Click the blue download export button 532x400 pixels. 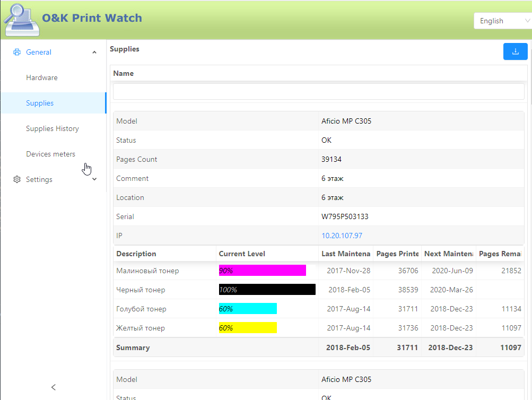tap(515, 51)
